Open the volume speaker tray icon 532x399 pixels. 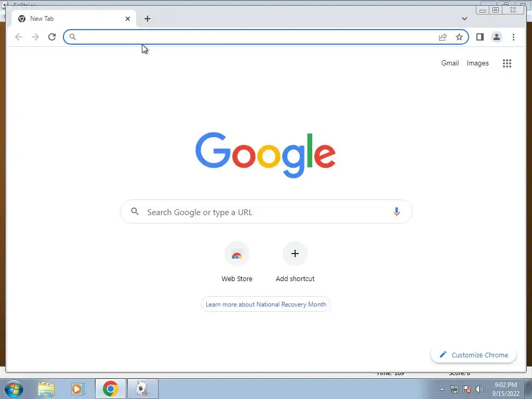[480, 389]
